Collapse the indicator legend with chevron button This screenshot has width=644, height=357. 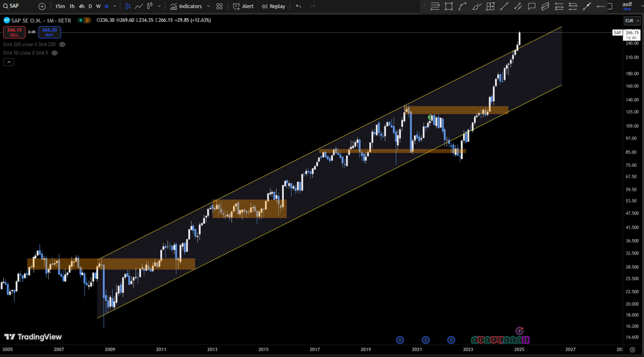click(x=8, y=62)
